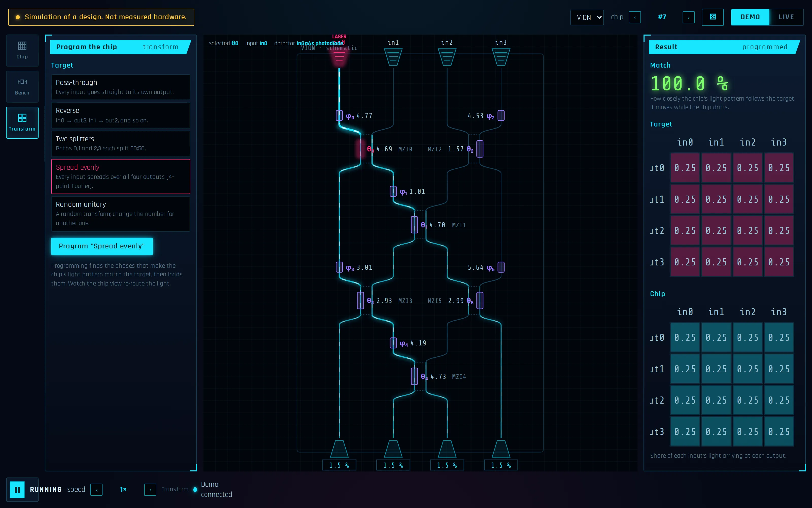Select the θ5 2.99 MZI5 heater

click(480, 300)
